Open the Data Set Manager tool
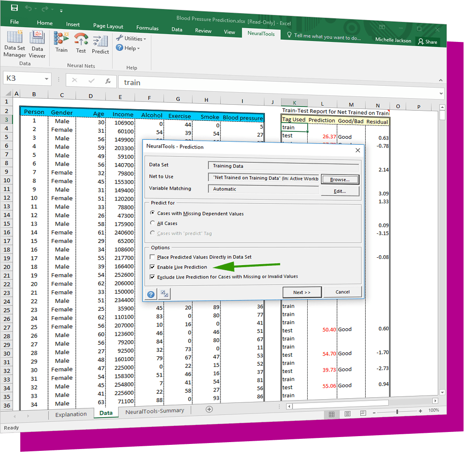Screen dimensions: 476x461 pyautogui.click(x=15, y=44)
